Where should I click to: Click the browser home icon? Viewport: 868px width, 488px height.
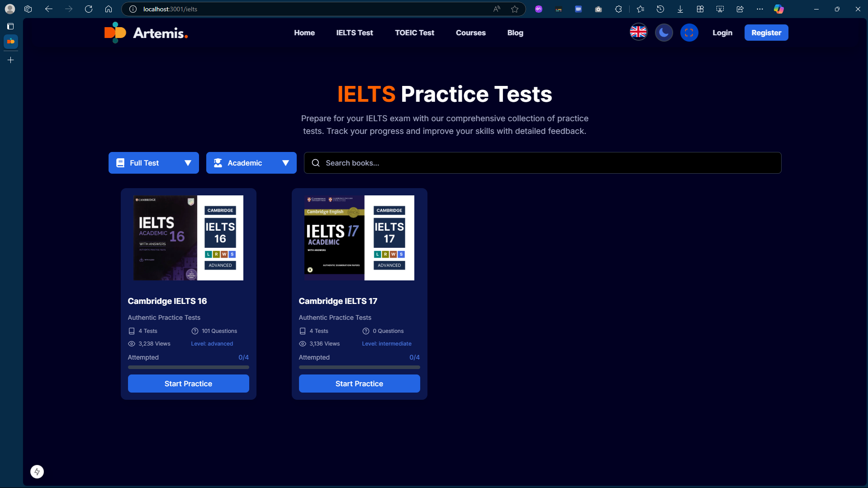[x=109, y=9]
